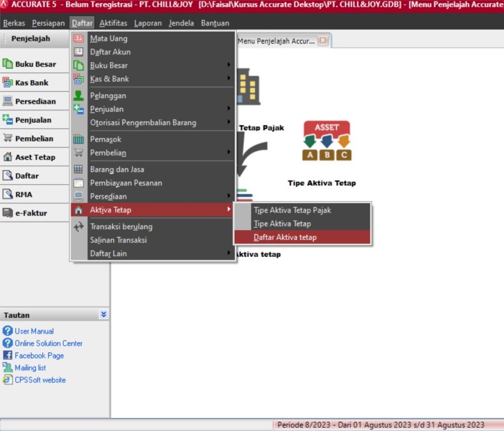Open e-Faktur in the Penjelajah sidebar

(31, 213)
